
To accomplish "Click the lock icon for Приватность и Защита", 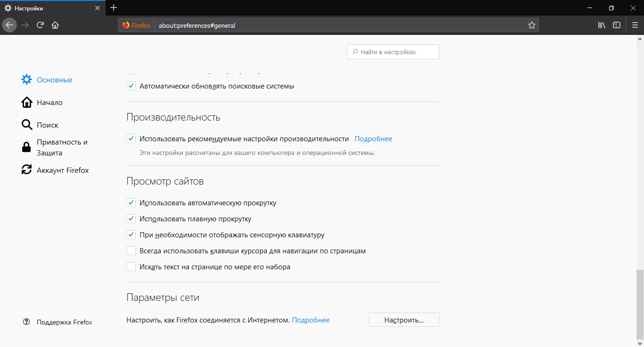I will click(x=27, y=147).
